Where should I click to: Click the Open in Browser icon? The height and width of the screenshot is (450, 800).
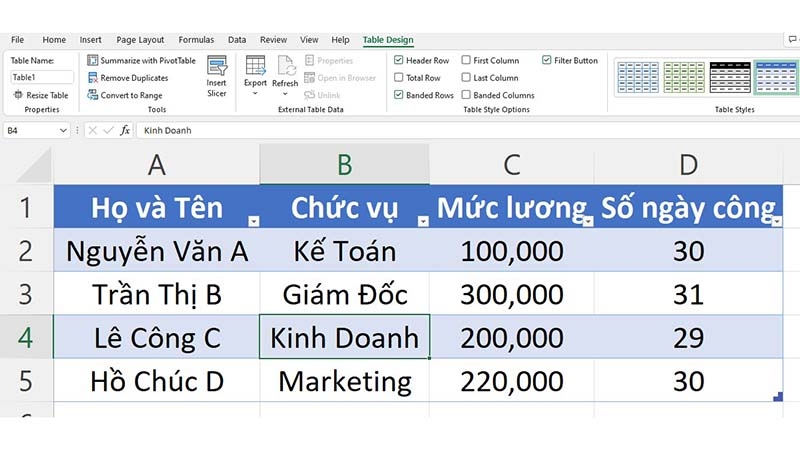click(310, 78)
